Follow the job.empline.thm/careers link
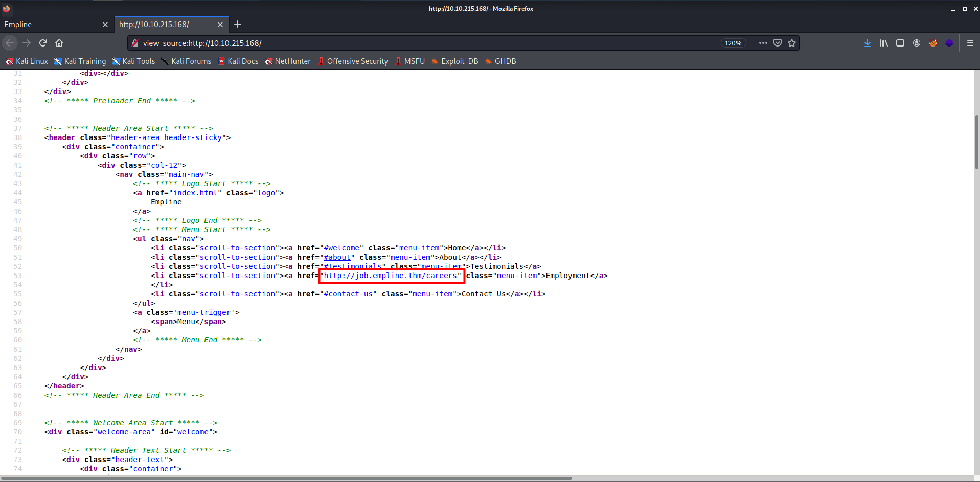Image resolution: width=980 pixels, height=482 pixels. coord(390,276)
